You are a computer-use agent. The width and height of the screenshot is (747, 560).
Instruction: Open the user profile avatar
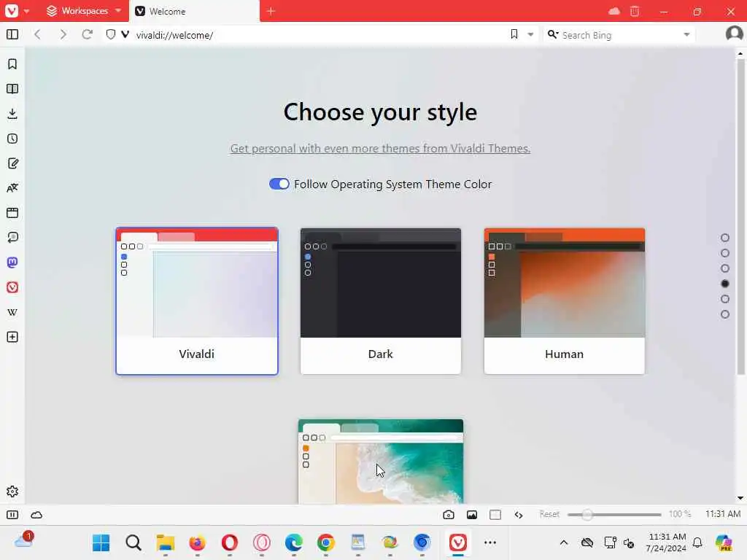point(734,34)
